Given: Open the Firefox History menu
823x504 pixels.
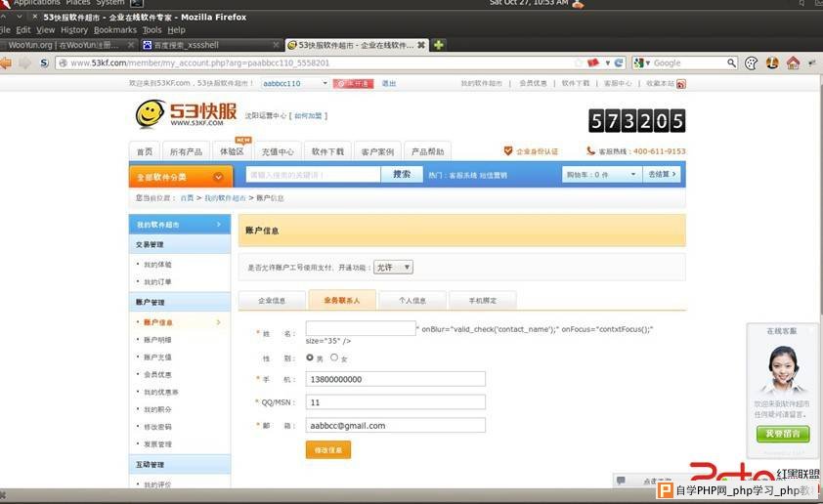Looking at the screenshot, I should [x=74, y=30].
